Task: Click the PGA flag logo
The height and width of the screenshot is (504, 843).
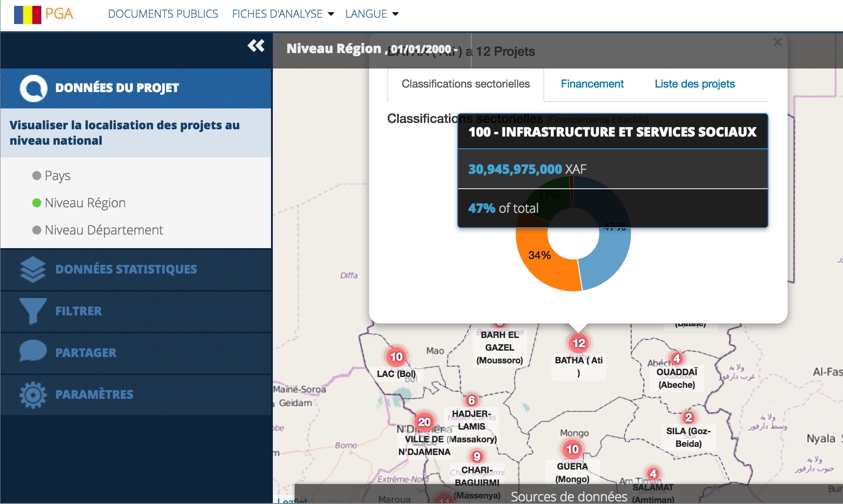Action: (27, 14)
